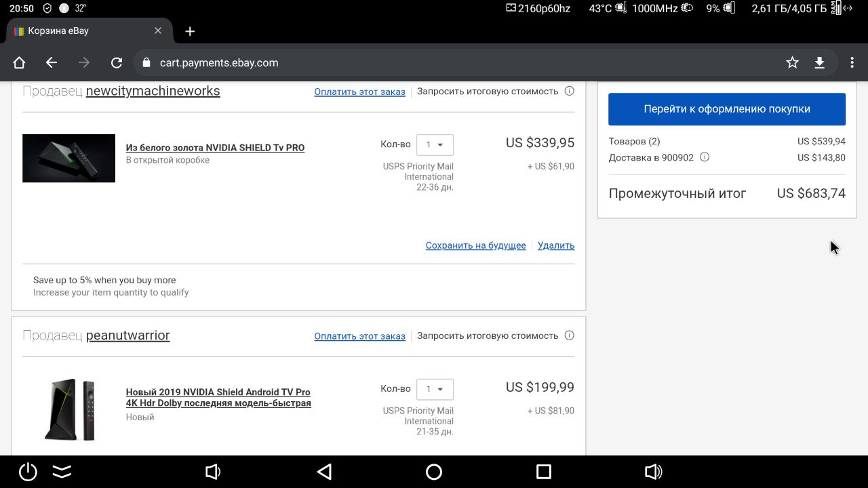This screenshot has width=868, height=488.
Task: Tap the padlock site security icon
Action: (x=146, y=62)
